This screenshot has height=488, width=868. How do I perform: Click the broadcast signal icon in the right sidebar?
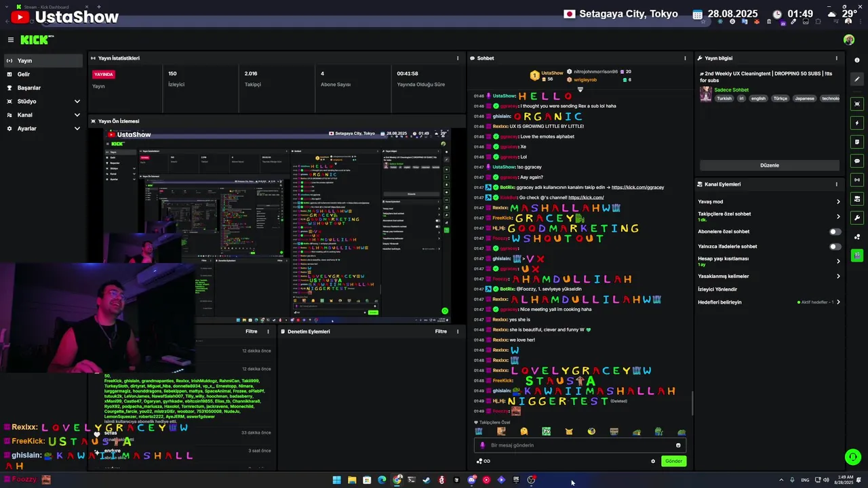(857, 180)
